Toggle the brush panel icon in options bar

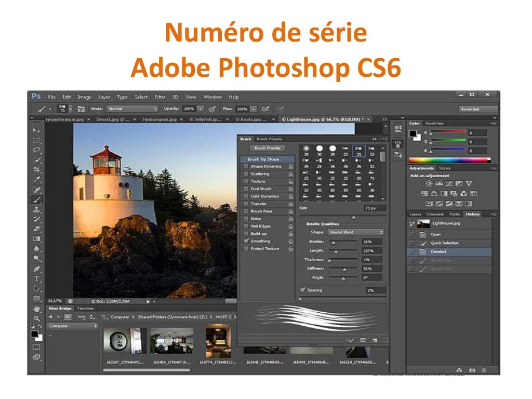click(x=81, y=109)
